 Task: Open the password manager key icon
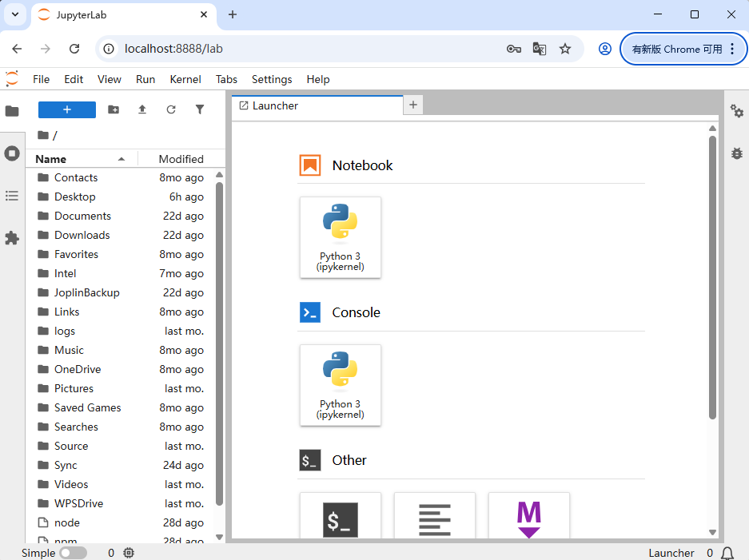coord(513,49)
